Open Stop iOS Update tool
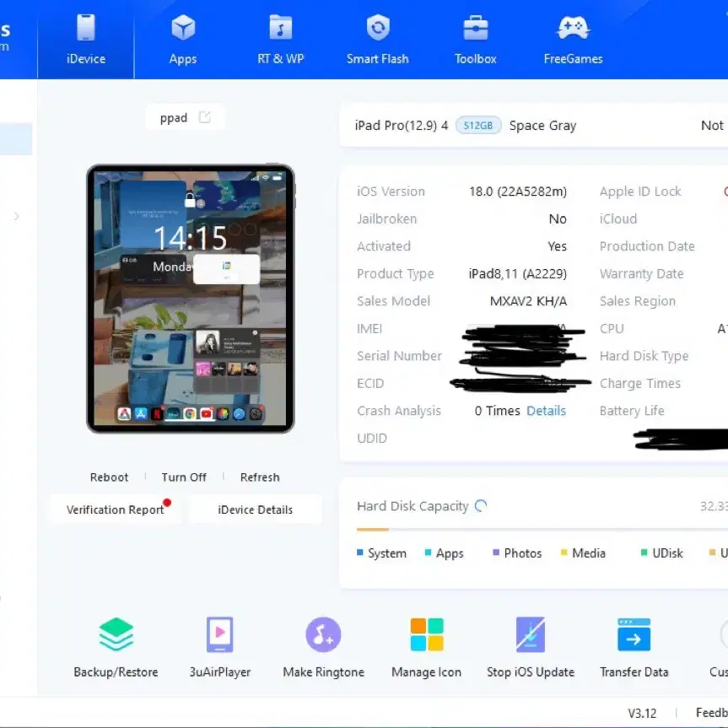This screenshot has height=728, width=728. [531, 647]
